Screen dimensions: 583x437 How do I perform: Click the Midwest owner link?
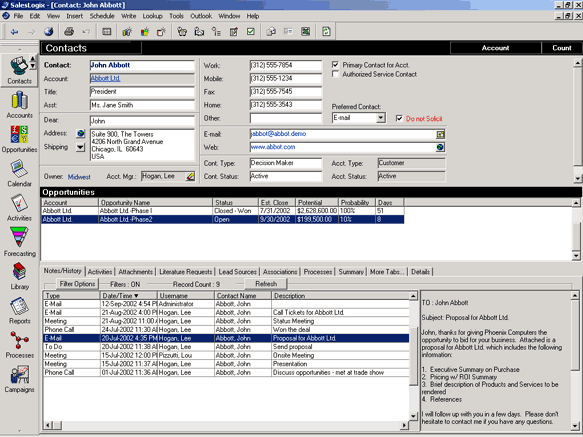(79, 177)
